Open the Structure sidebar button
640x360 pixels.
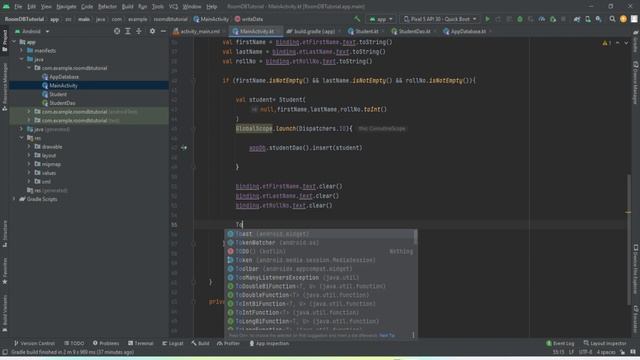click(4, 234)
